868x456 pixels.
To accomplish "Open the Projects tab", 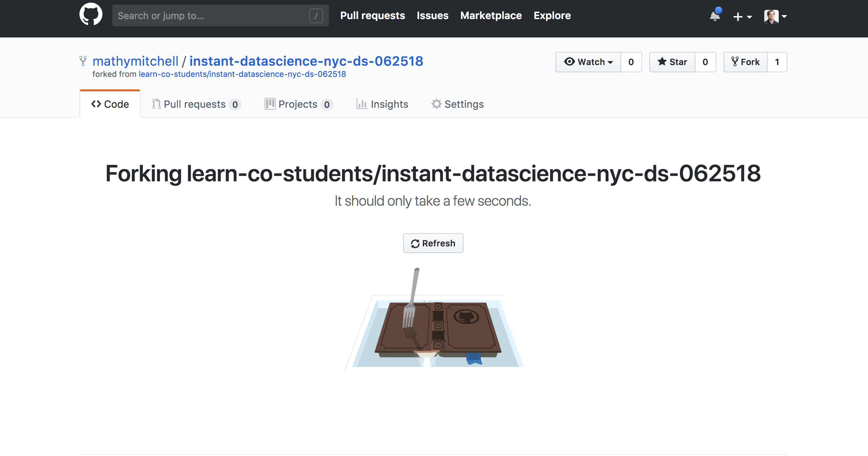I will [298, 104].
